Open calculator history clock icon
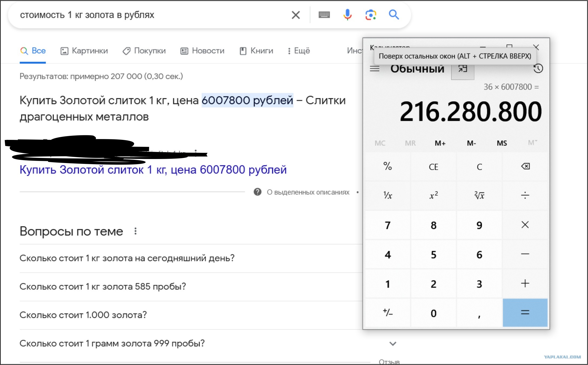The width and height of the screenshot is (588, 365). [538, 68]
